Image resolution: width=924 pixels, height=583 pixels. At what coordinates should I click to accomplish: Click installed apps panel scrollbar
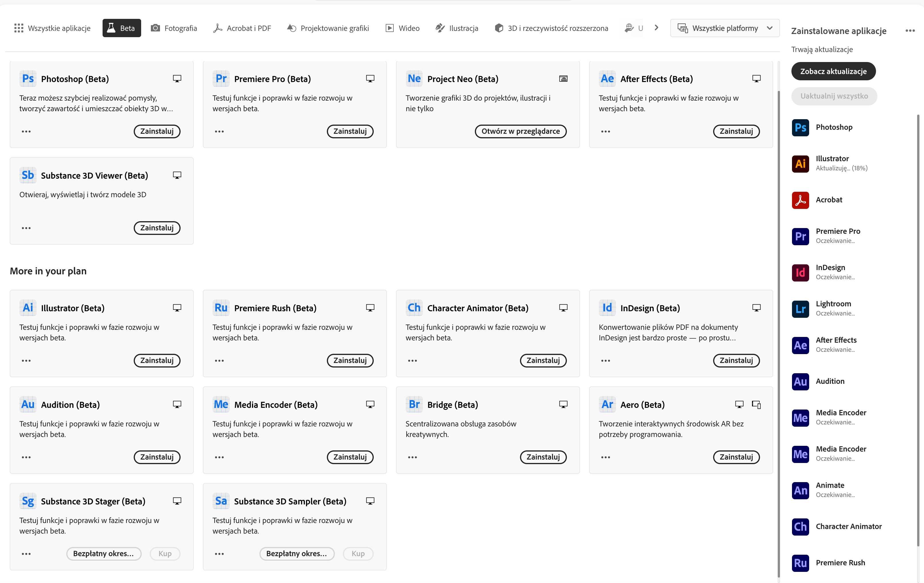[x=918, y=330]
